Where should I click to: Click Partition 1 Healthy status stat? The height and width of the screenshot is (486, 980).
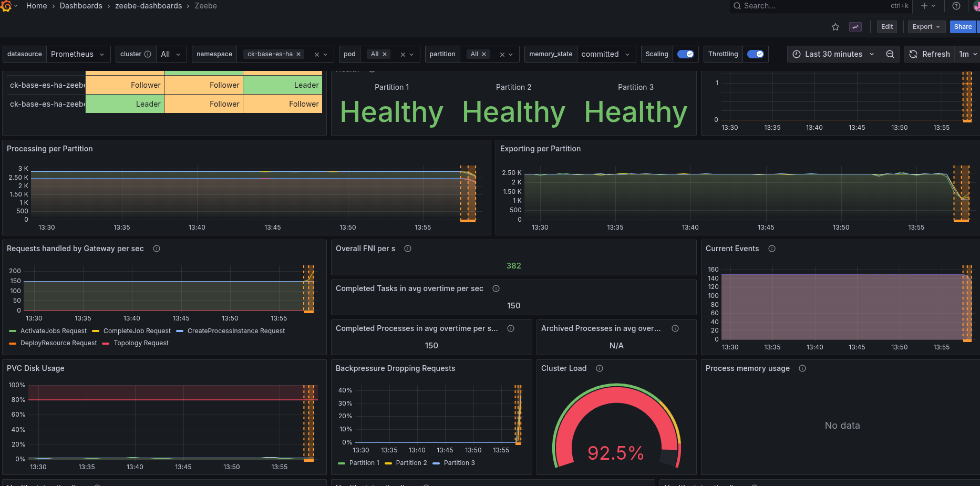(392, 112)
